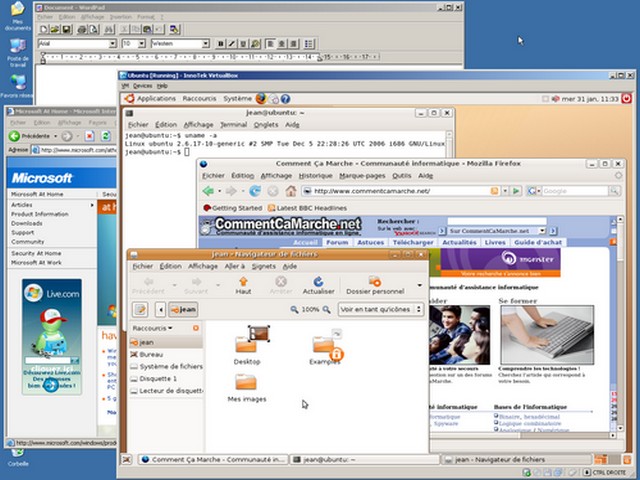This screenshot has width=640, height=480.
Task: Open the Voir en tant qu'icônes dropdown
Action: coord(381,309)
